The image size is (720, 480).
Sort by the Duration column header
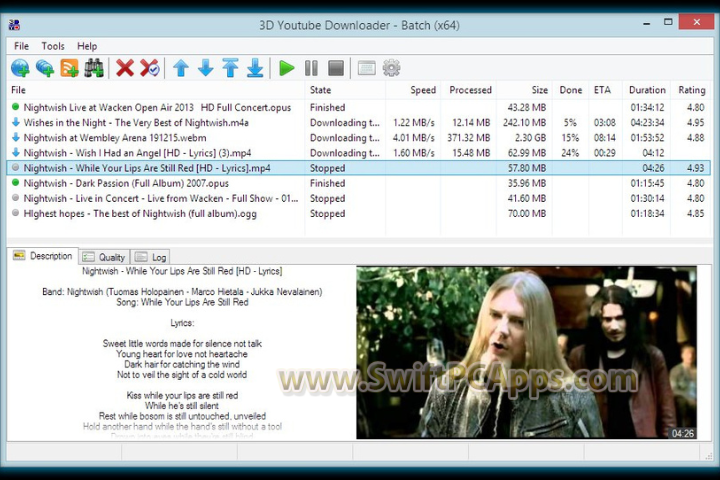[x=647, y=90]
